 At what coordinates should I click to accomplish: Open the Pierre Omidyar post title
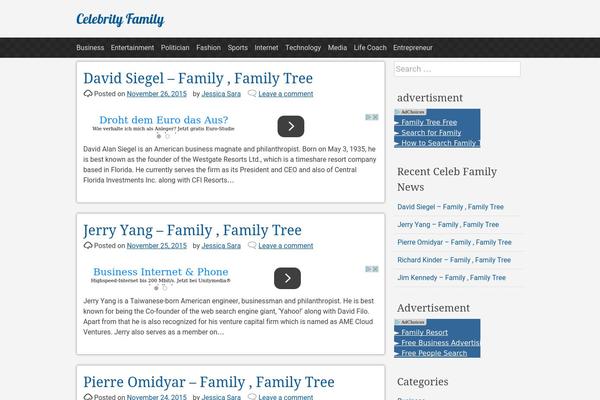click(x=209, y=382)
